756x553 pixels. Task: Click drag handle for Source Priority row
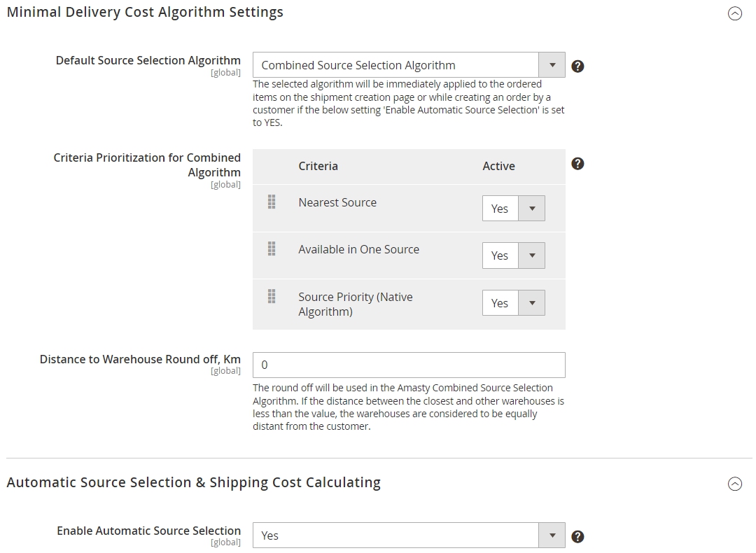(x=272, y=296)
